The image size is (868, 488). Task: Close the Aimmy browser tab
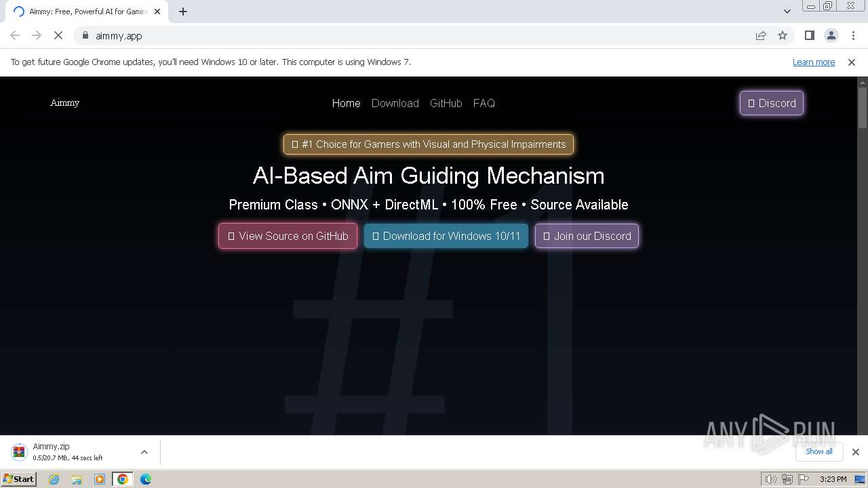157,12
